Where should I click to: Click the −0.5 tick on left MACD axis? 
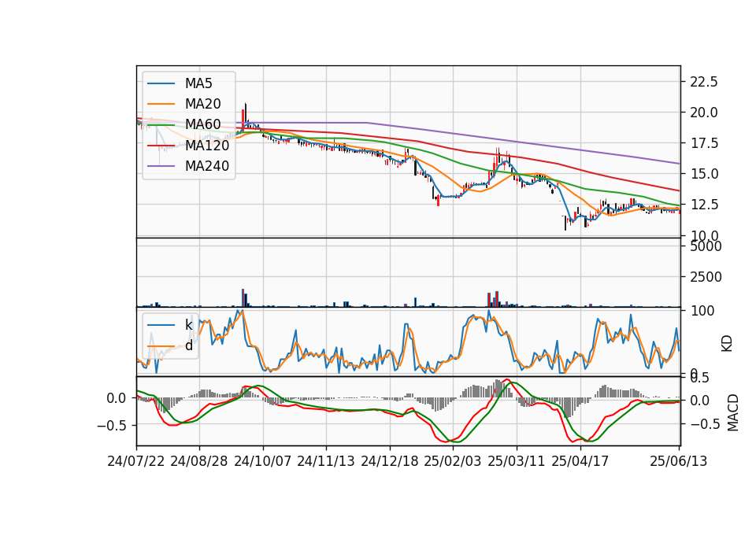tap(112, 426)
